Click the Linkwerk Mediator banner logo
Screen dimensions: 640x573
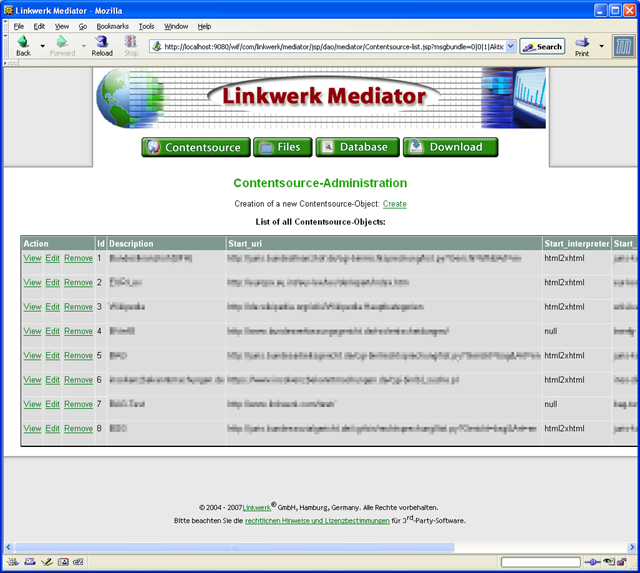tap(324, 96)
